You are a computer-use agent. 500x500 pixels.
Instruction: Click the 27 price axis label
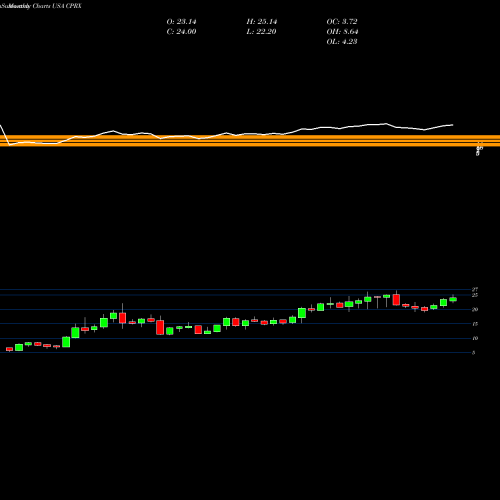coord(475,289)
